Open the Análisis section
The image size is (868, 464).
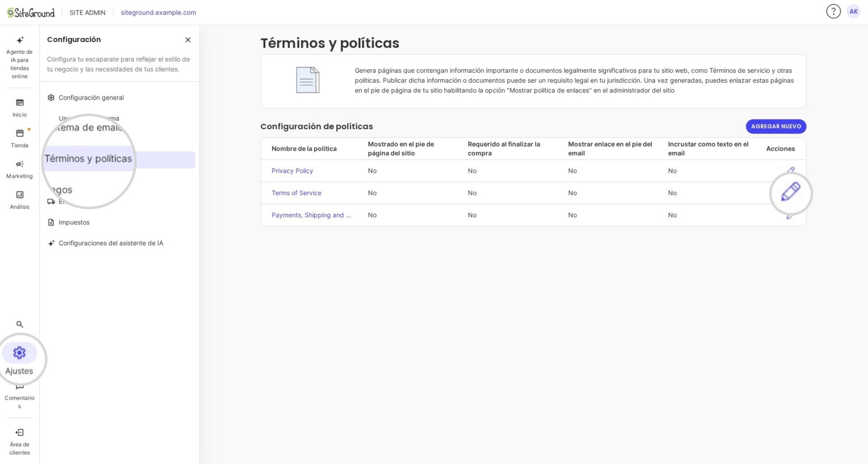pyautogui.click(x=20, y=200)
